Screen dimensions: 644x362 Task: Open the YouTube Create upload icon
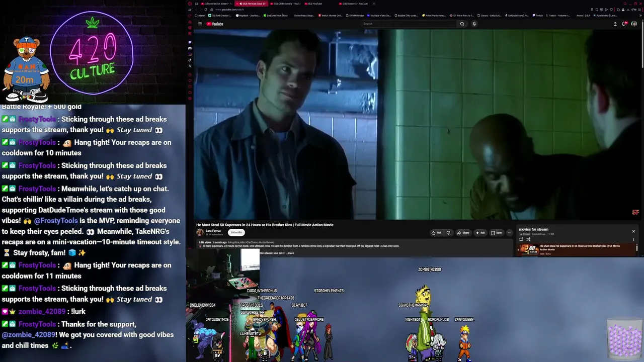pos(615,24)
